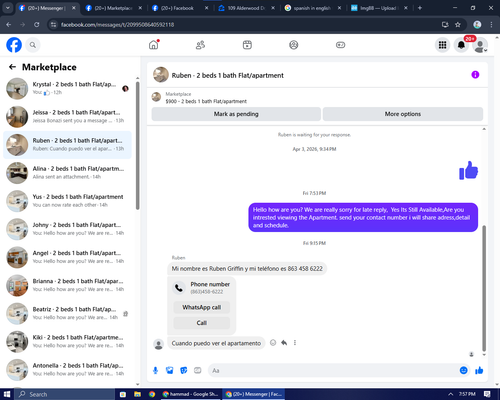
Task: Switch to the (20+) Facebook browser tab
Action: (x=180, y=8)
